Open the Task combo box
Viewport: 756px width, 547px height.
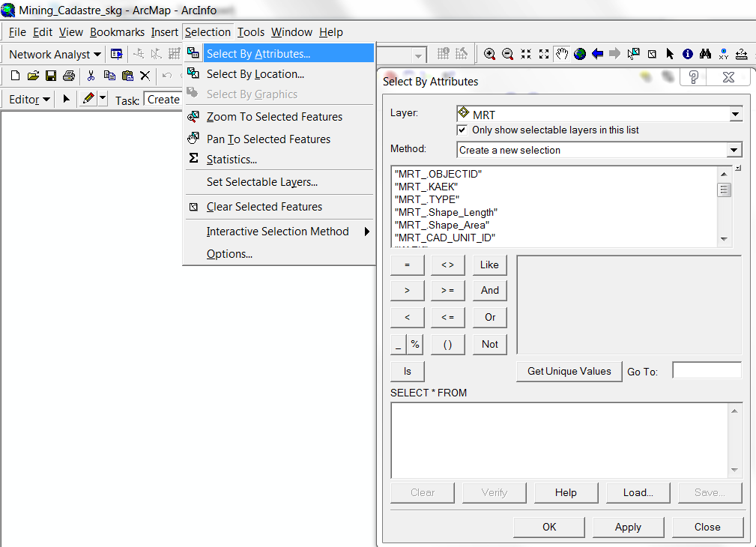(163, 100)
